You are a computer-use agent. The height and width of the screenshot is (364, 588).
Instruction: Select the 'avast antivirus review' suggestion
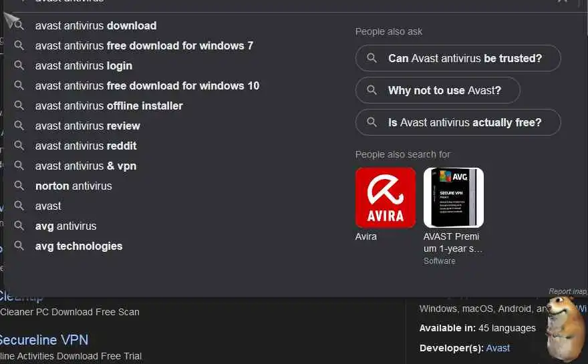tap(88, 126)
